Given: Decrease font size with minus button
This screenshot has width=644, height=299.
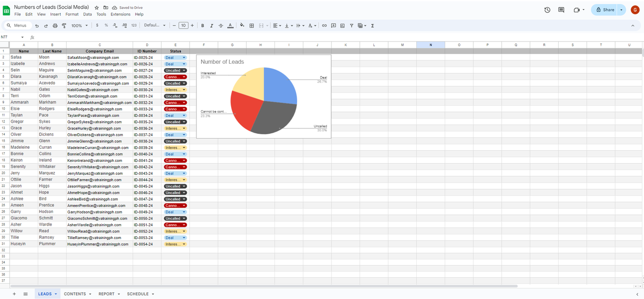Looking at the screenshot, I should tap(174, 26).
